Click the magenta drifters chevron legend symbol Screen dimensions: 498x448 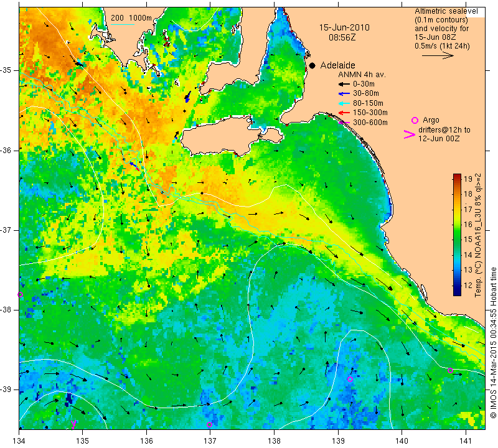(x=409, y=134)
